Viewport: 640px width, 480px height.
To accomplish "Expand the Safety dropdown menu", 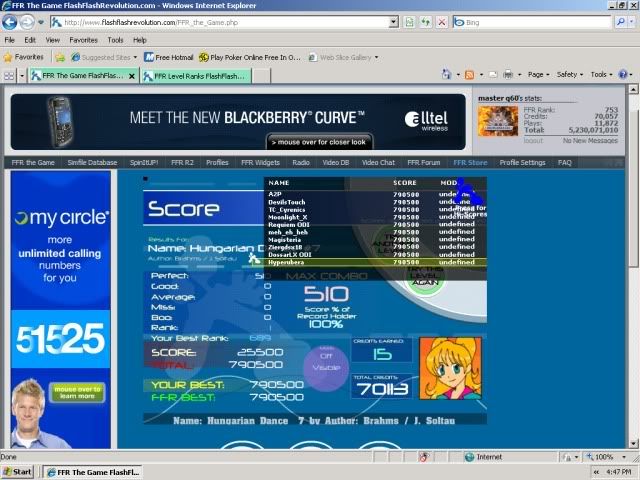I will [570, 74].
